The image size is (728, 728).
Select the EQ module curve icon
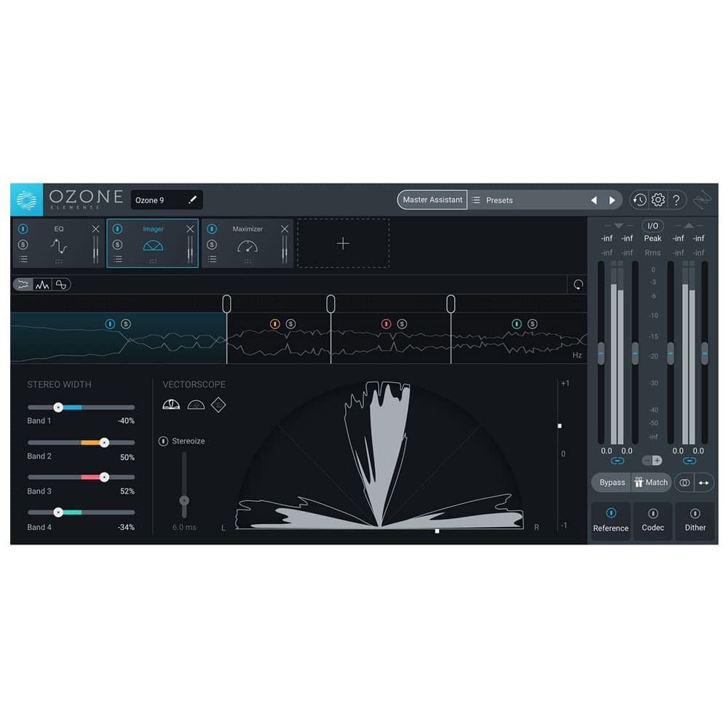pos(59,245)
